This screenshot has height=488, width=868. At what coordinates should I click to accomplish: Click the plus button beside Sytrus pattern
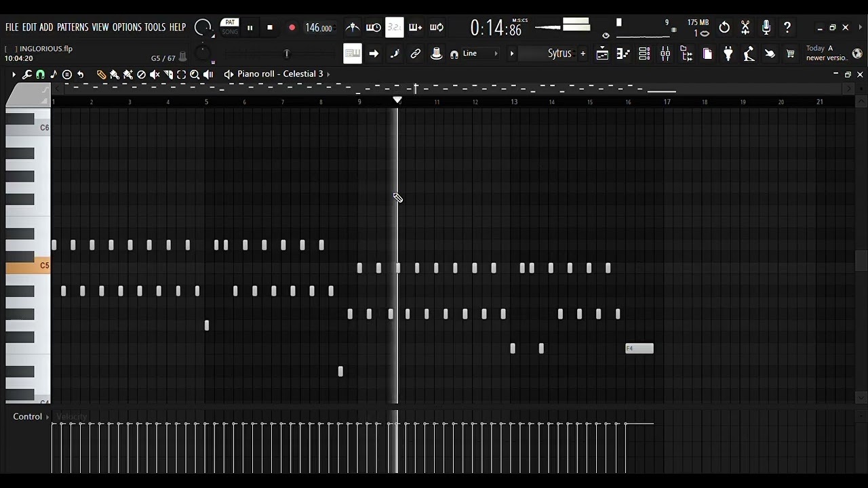coord(583,54)
